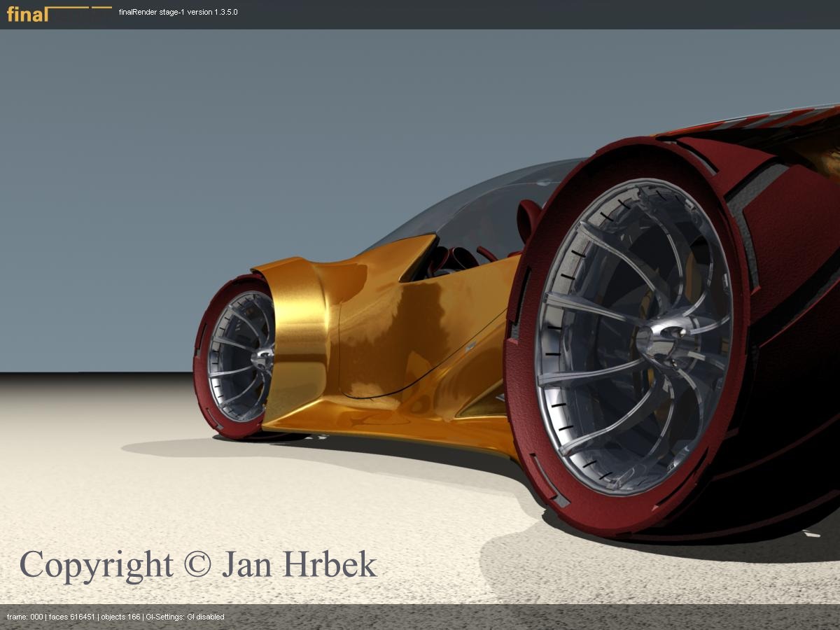Click the finalRender logo in the header
Image resolution: width=840 pixels, height=630 pixels.
59,13
